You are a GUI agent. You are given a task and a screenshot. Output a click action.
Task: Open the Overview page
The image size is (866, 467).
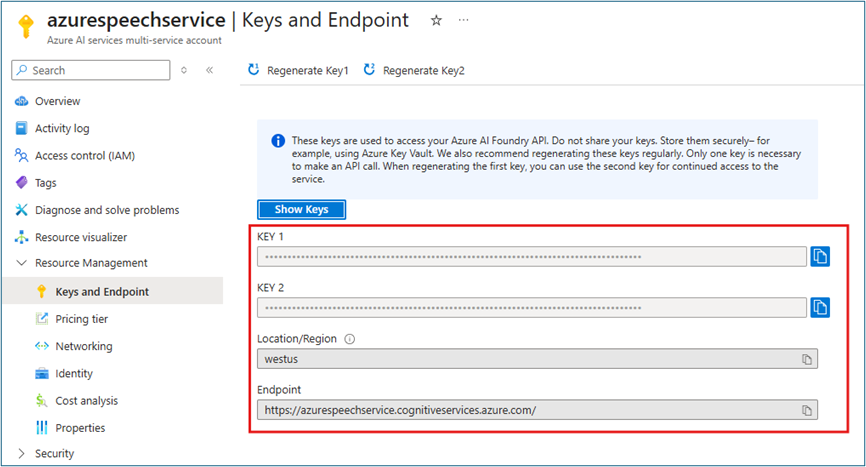(x=57, y=101)
